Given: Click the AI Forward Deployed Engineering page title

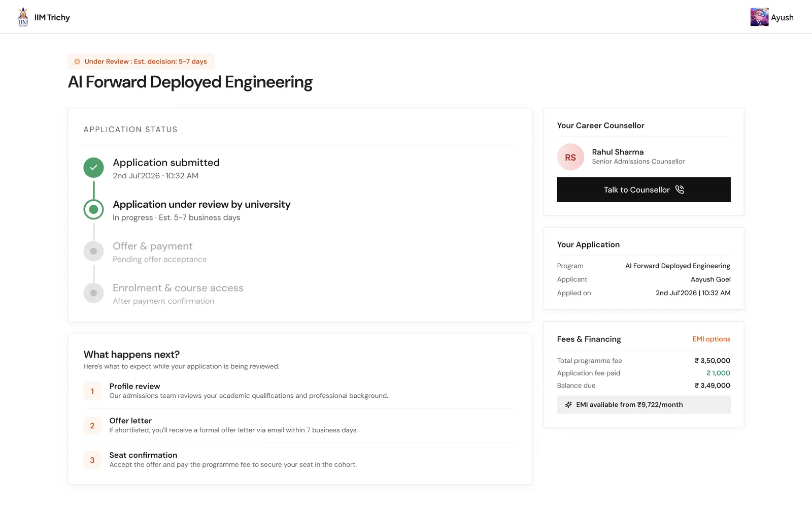Looking at the screenshot, I should 190,82.
